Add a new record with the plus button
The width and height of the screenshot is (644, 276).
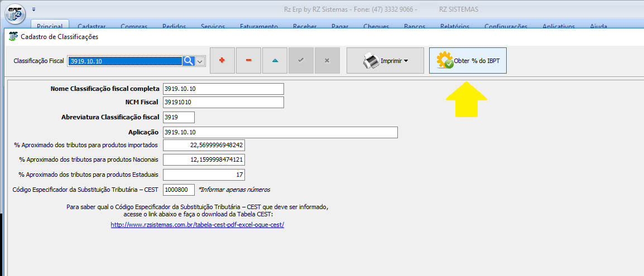coord(222,60)
